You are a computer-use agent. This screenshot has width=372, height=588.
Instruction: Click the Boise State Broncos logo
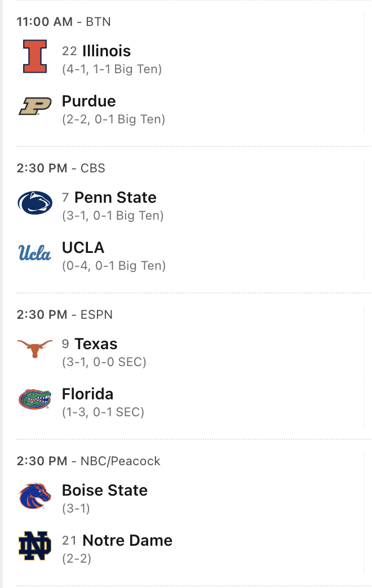tap(35, 496)
